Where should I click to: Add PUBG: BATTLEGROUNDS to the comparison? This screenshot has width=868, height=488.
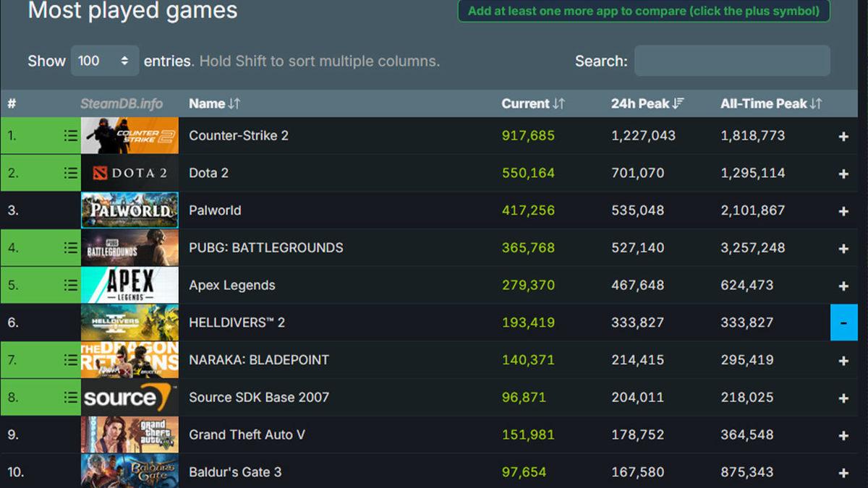click(x=843, y=247)
